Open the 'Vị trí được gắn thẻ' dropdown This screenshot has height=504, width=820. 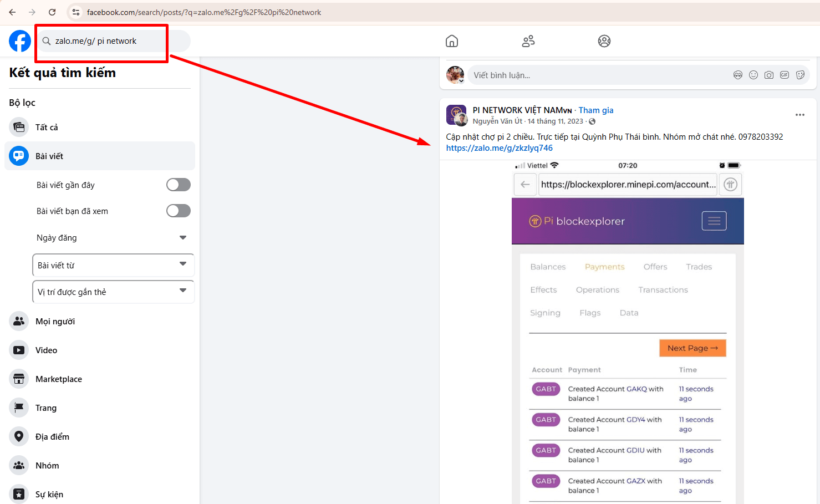[x=113, y=292]
